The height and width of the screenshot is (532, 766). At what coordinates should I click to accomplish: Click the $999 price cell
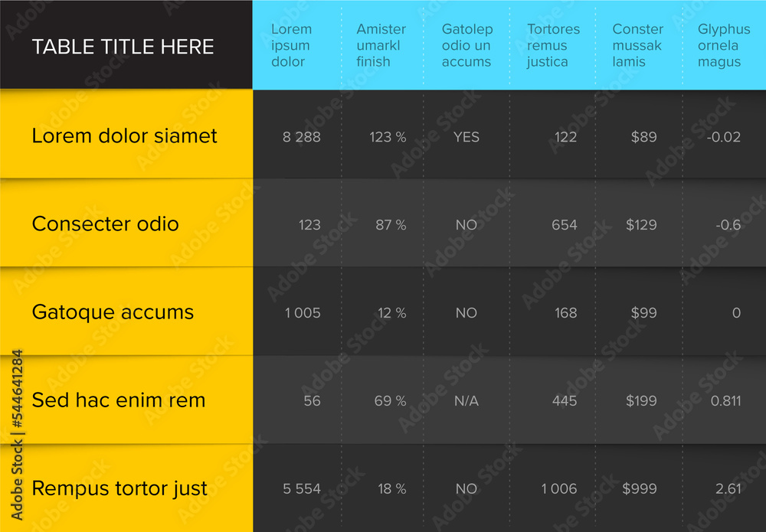coord(639,488)
